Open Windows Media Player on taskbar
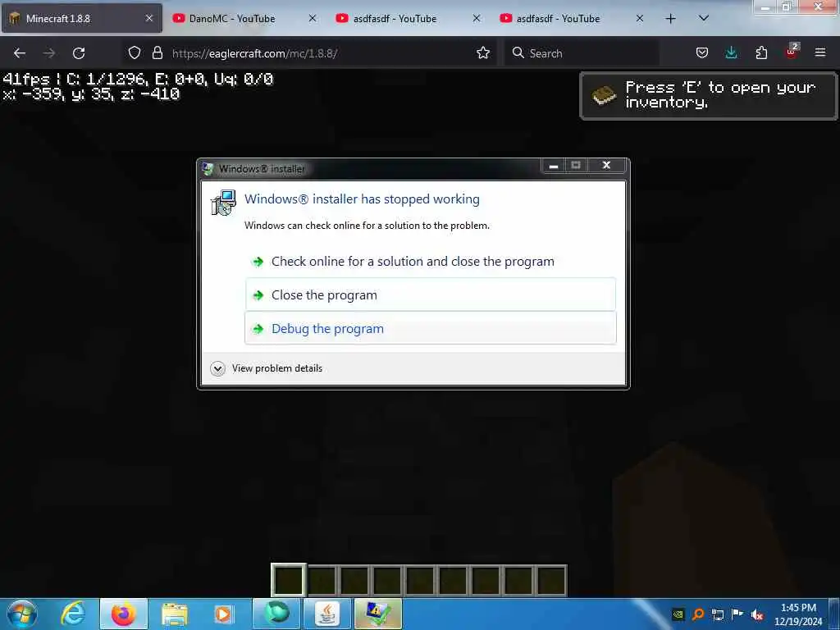 coord(223,614)
